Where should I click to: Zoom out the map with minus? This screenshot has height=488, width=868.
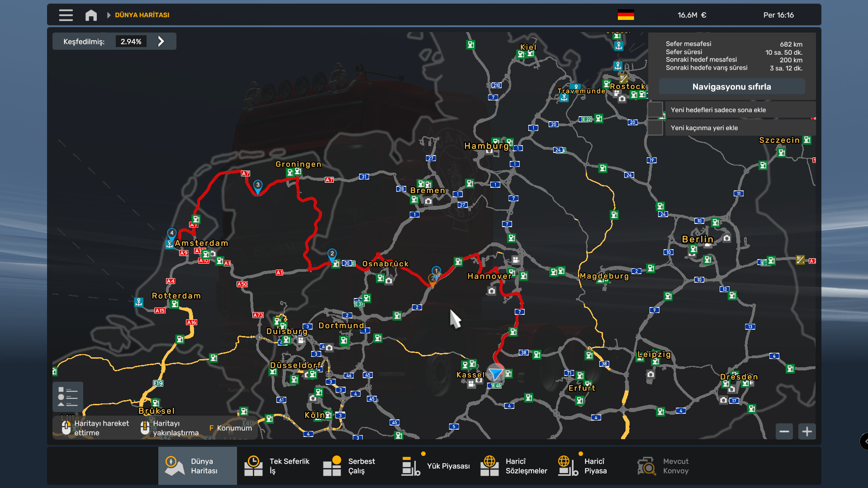784,431
